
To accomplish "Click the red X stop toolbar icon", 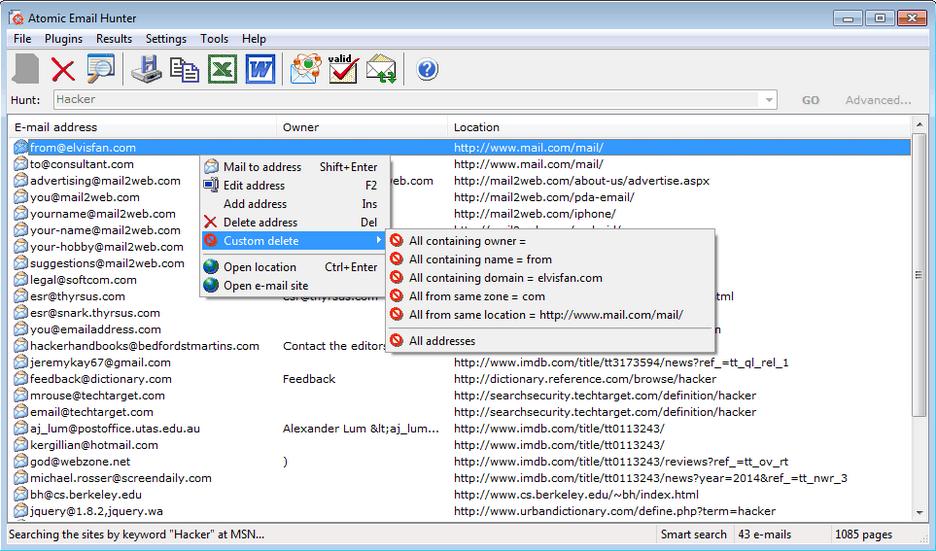I will pyautogui.click(x=63, y=69).
